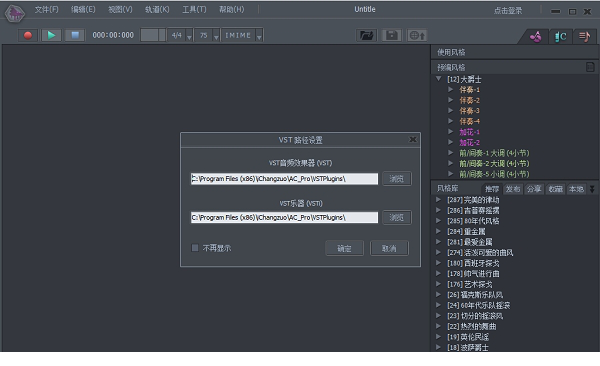600x366 pixels.
Task: Switch to the 推荐 tab in 风格库
Action: pos(492,189)
